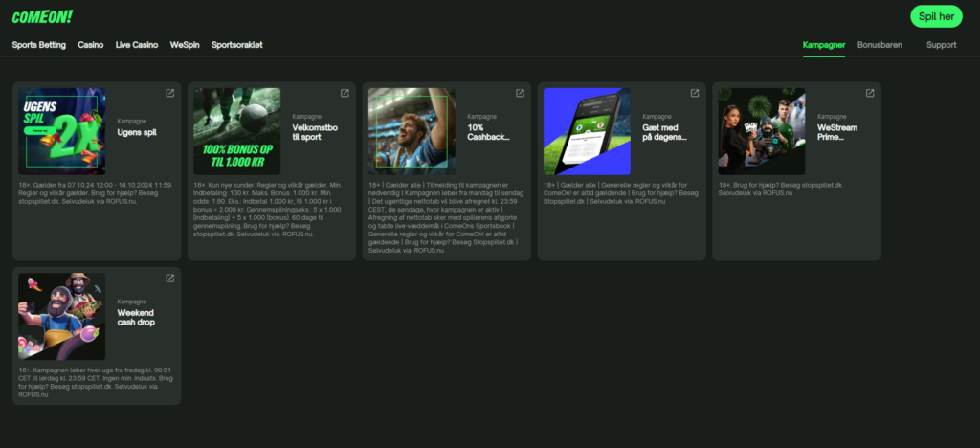Click the Ugens spil title
Viewport: 980px width, 448px height.
137,132
